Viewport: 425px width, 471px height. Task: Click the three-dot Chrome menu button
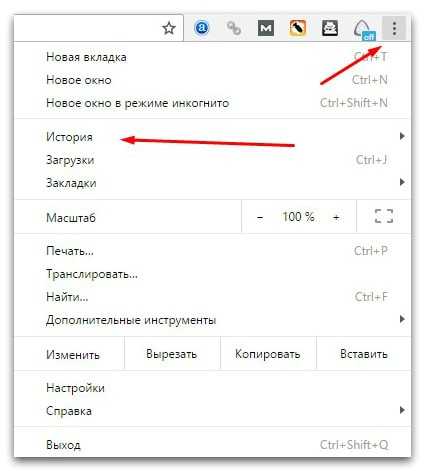[394, 28]
